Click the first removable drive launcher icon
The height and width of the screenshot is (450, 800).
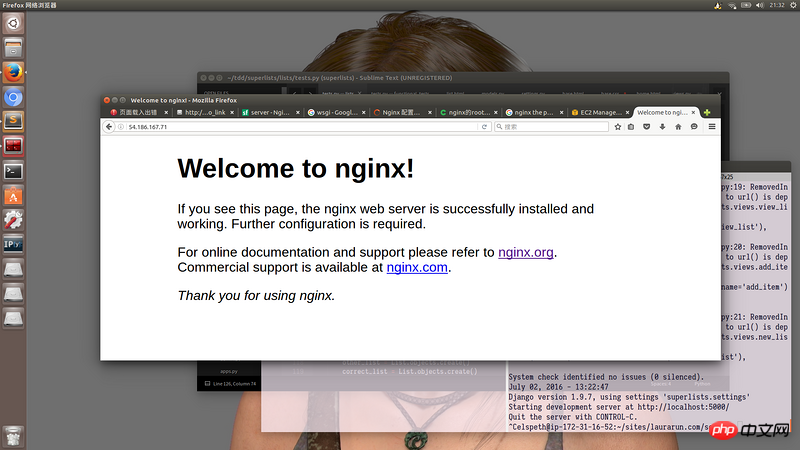point(13,269)
